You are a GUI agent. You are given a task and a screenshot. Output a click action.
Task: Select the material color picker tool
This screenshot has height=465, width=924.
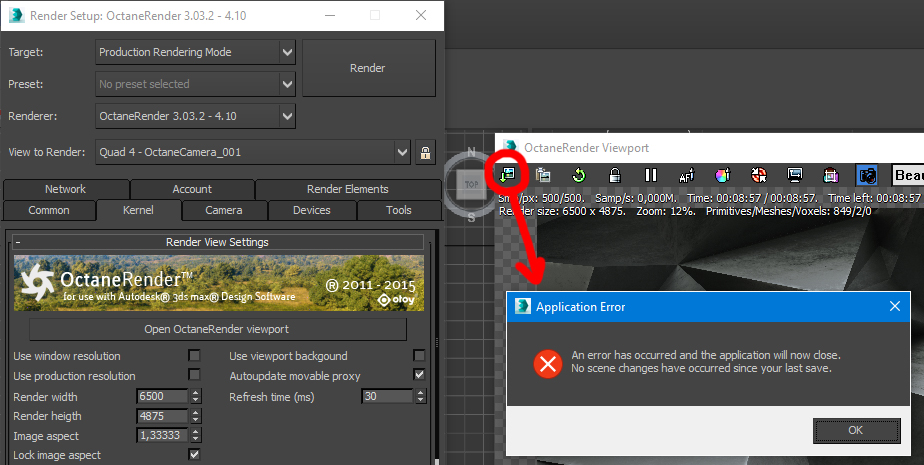pyautogui.click(x=722, y=175)
